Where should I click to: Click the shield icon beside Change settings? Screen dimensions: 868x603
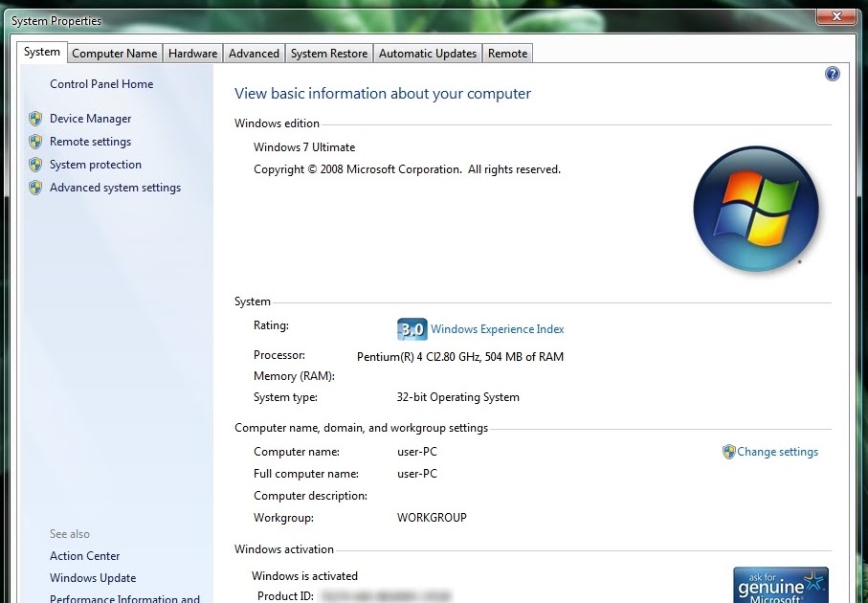point(730,451)
